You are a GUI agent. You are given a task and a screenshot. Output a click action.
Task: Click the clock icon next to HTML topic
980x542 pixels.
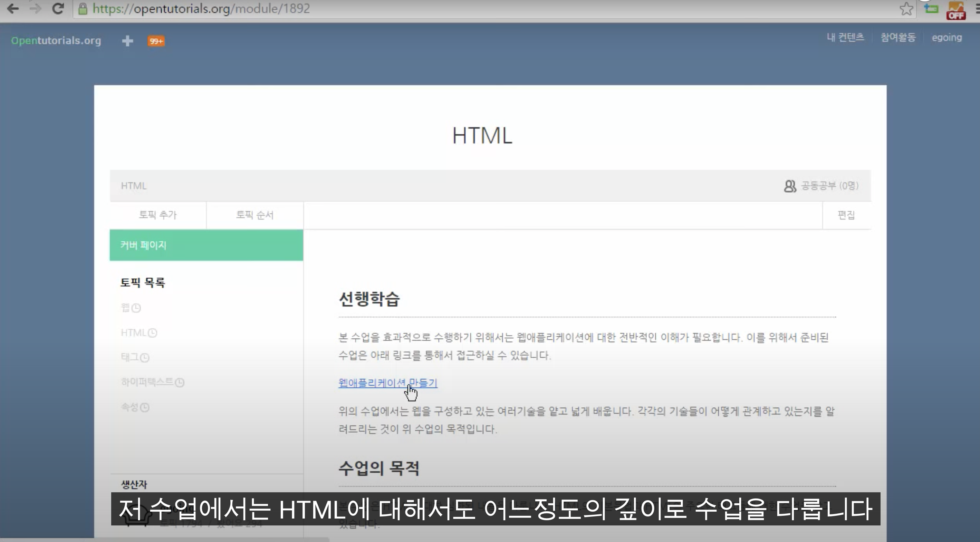pos(153,333)
